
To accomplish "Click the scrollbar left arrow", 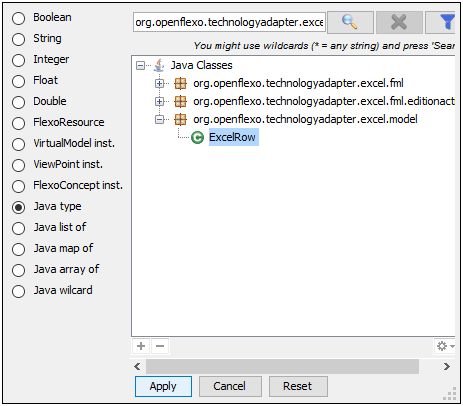I will (x=137, y=367).
